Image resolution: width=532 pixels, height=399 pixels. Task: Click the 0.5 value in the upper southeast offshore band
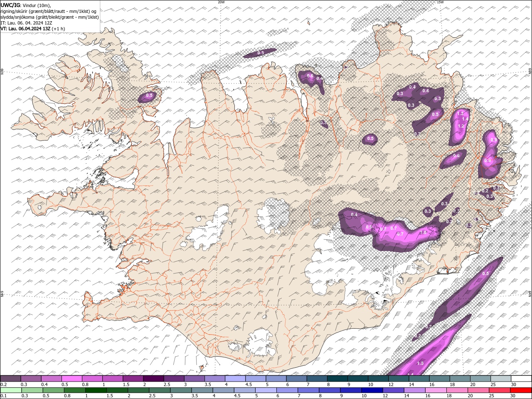pyautogui.click(x=485, y=273)
